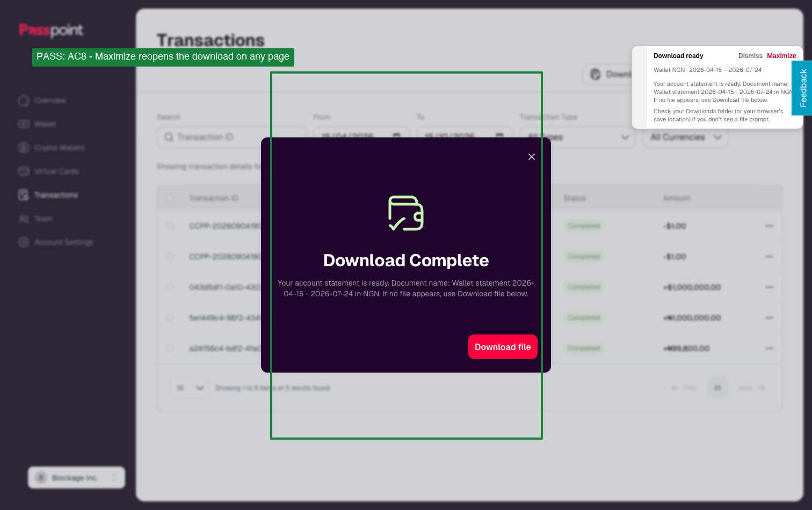Click the Amount column header
Screen dimensions: 812x510
tap(677, 198)
